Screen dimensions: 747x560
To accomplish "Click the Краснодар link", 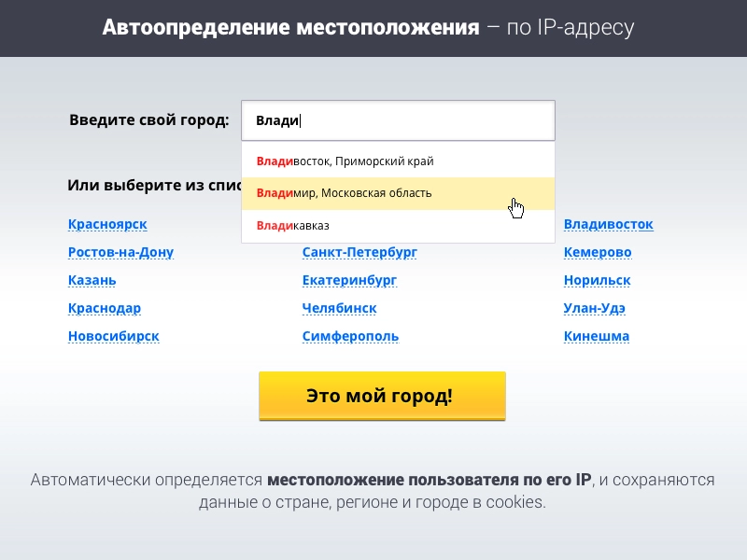I will [x=105, y=308].
